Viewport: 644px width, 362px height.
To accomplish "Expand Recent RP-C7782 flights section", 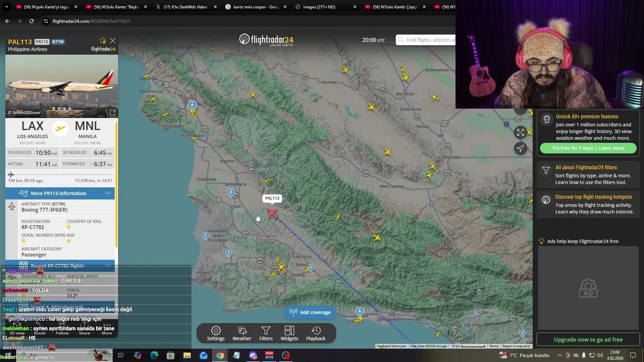I will click(60, 265).
